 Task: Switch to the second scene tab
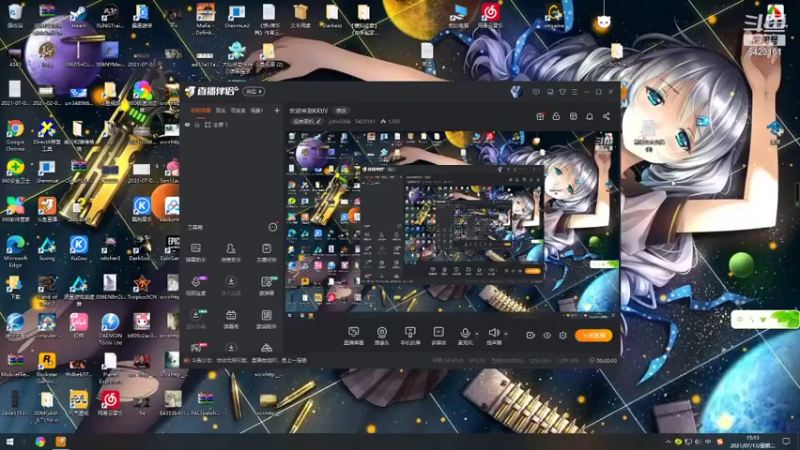(220, 110)
